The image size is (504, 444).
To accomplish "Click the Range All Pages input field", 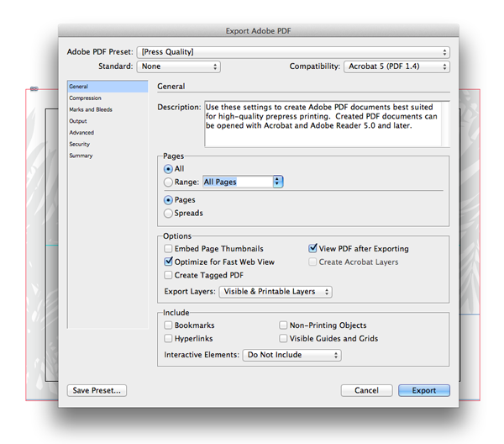I will (x=238, y=182).
